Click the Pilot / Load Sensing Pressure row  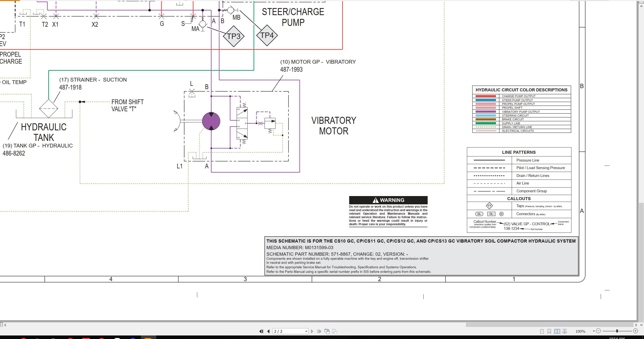pyautogui.click(x=519, y=168)
